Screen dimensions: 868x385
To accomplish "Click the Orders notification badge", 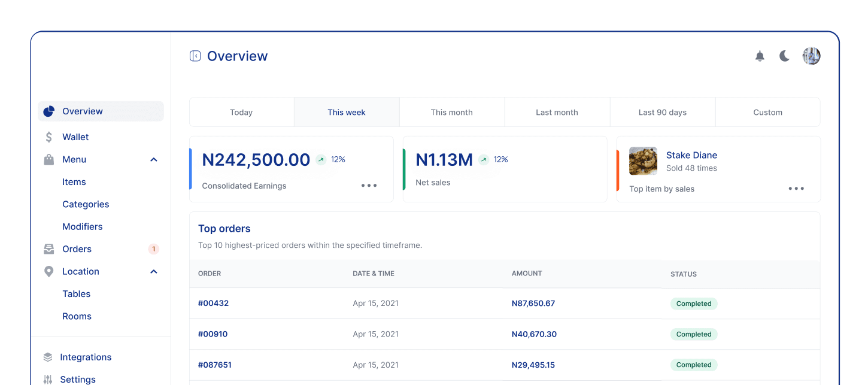I will point(153,249).
